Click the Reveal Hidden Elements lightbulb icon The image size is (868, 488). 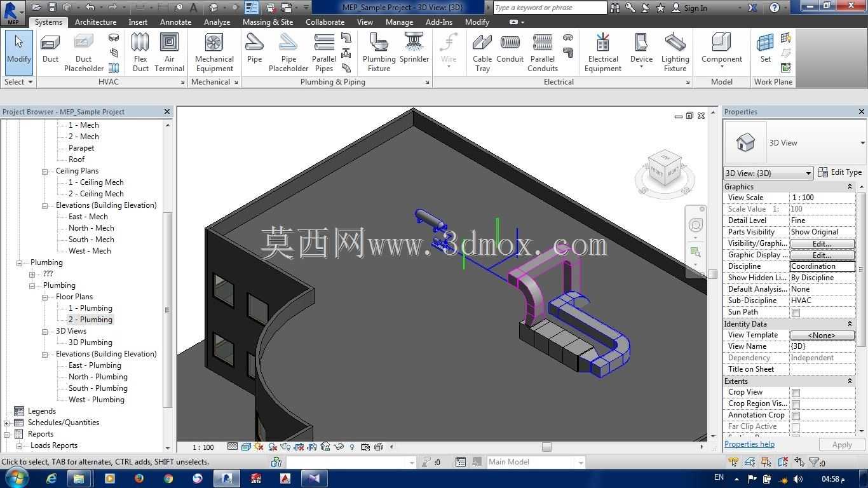[x=352, y=447]
